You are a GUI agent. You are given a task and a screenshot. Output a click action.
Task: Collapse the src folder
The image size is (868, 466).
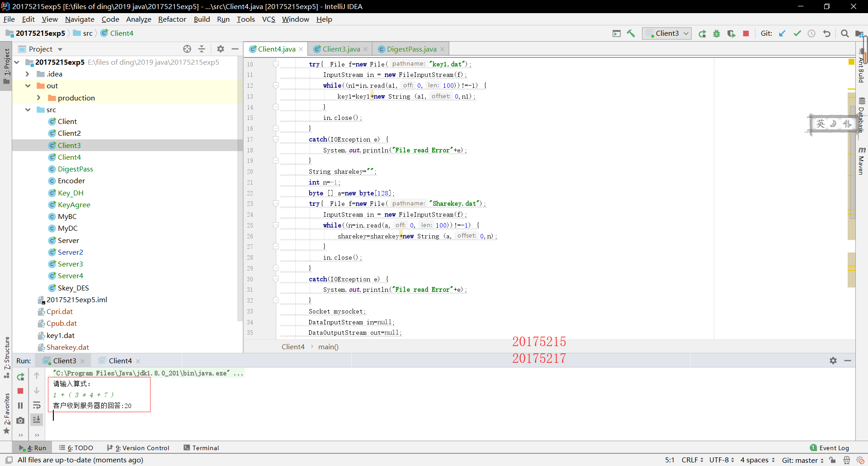(x=28, y=109)
